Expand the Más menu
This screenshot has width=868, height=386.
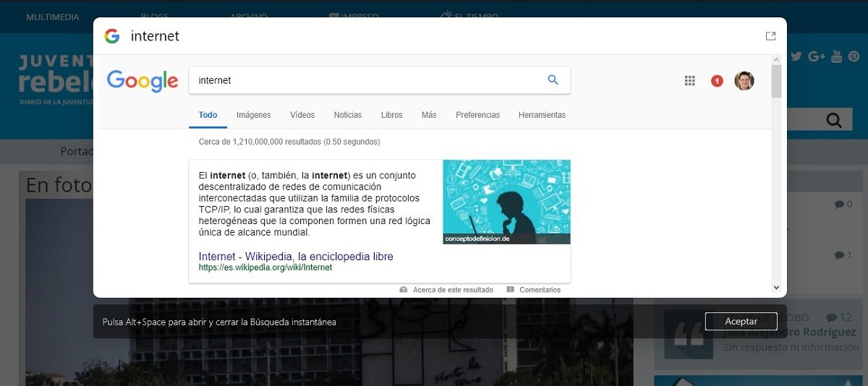coord(429,115)
